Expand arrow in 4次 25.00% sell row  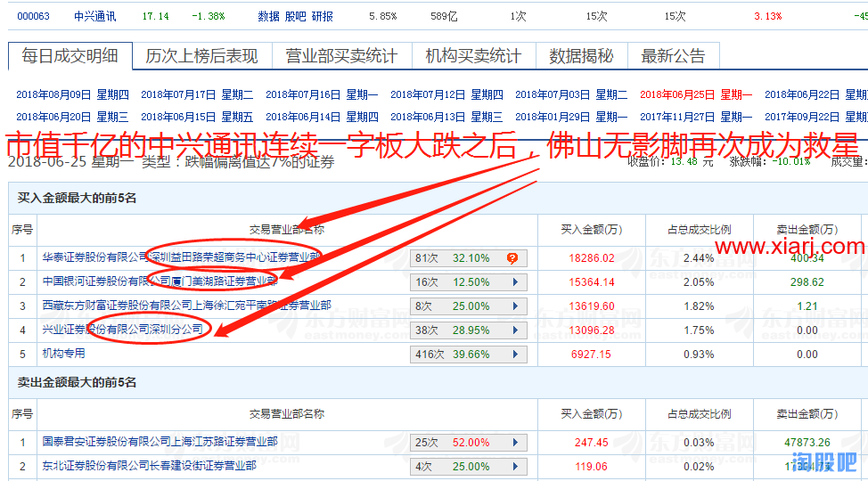tap(515, 467)
